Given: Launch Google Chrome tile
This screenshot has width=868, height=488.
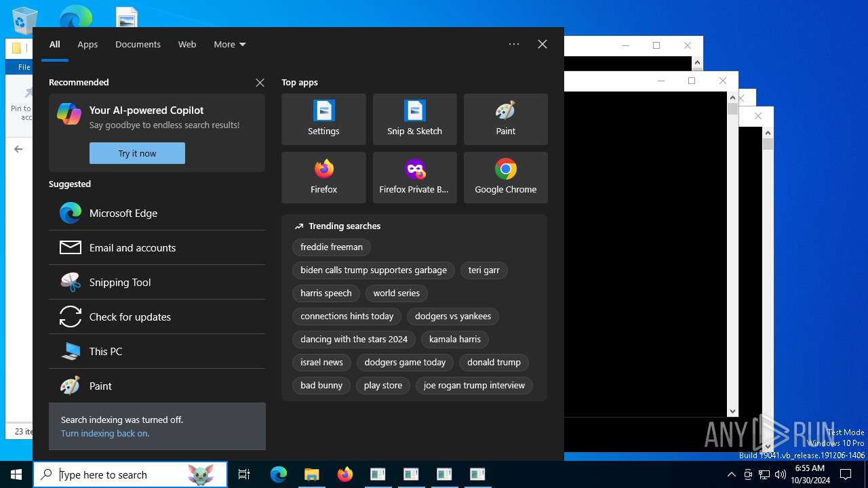Looking at the screenshot, I should tap(505, 178).
